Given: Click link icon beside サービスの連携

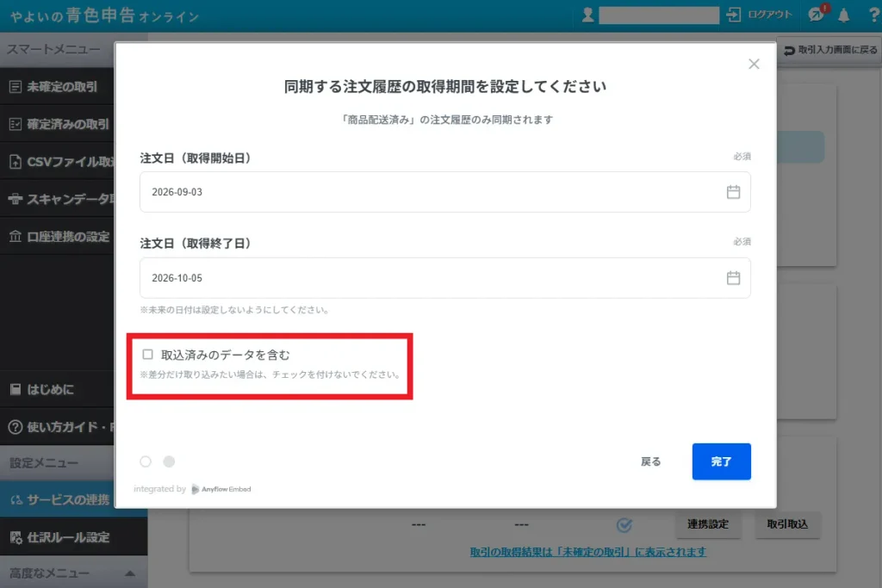Looking at the screenshot, I should click(16, 499).
